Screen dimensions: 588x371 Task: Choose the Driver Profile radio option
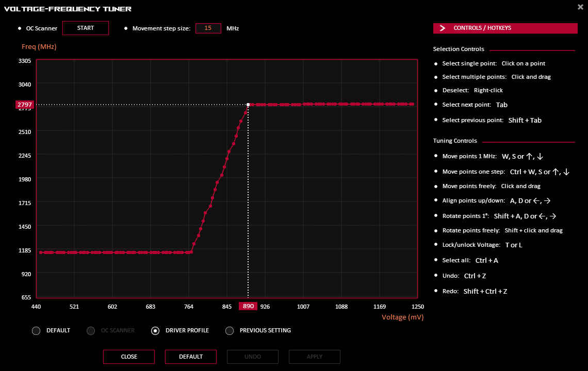155,331
